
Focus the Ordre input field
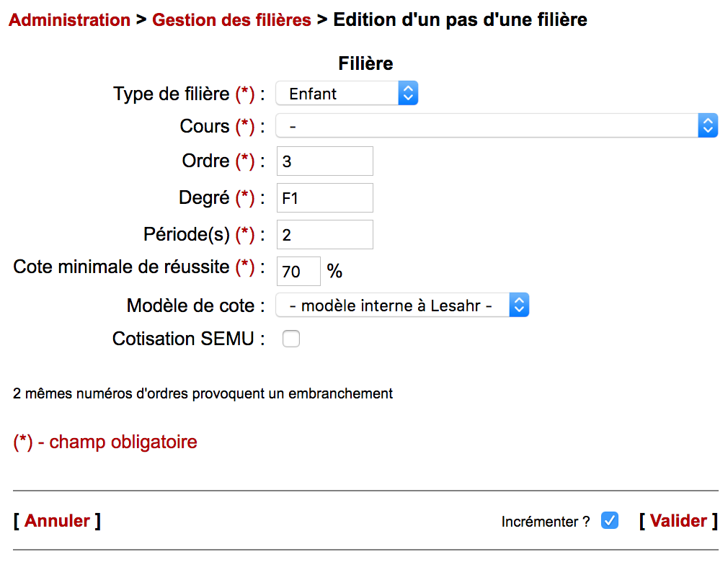pyautogui.click(x=325, y=161)
